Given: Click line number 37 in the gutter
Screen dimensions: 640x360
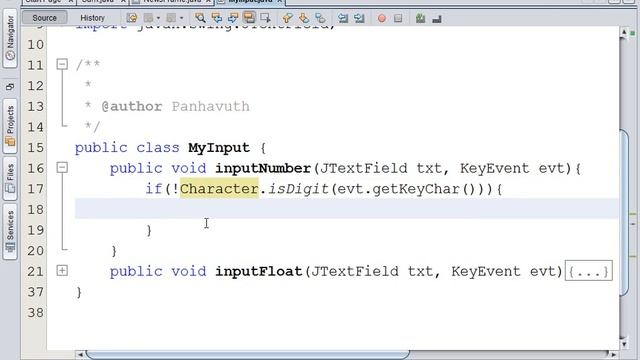Looking at the screenshot, I should (36, 292).
